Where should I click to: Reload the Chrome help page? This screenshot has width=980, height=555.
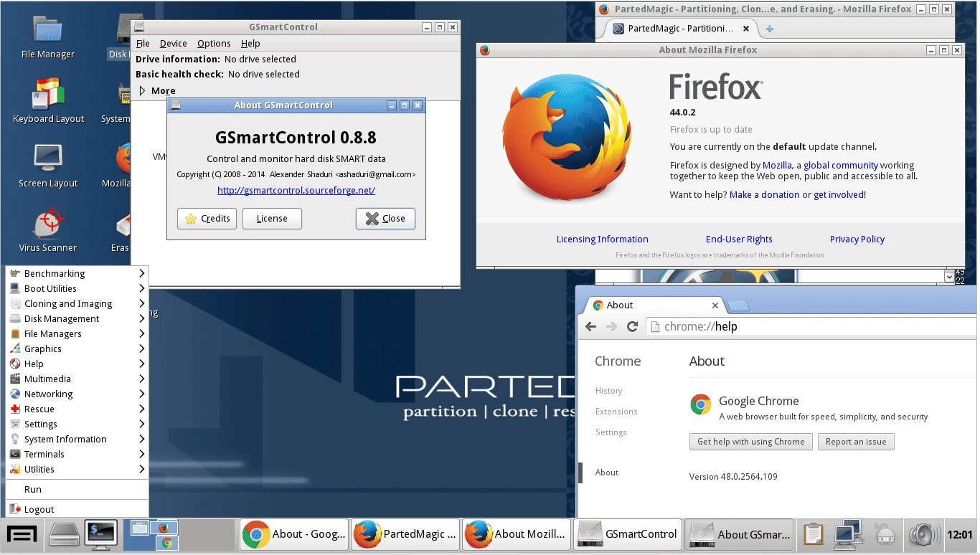click(632, 326)
